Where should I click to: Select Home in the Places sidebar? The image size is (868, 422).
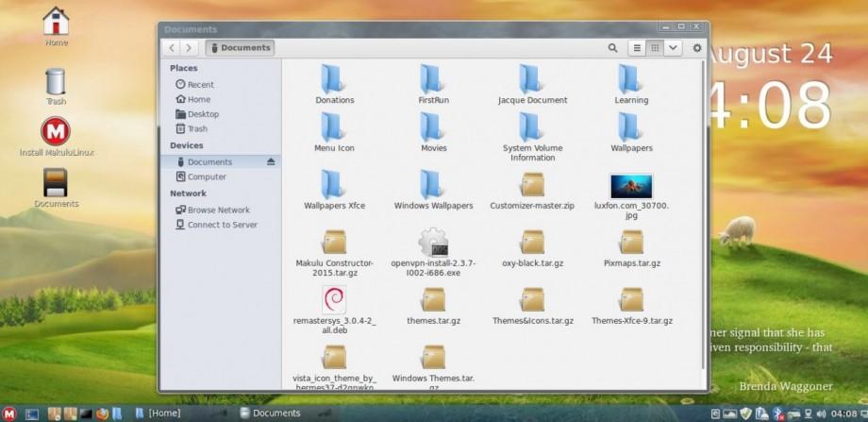click(x=192, y=99)
